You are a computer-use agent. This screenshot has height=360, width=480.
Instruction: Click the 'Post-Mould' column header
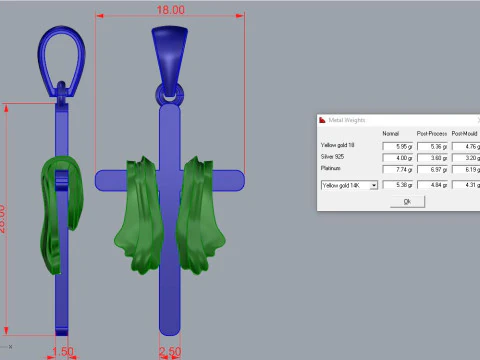point(465,133)
